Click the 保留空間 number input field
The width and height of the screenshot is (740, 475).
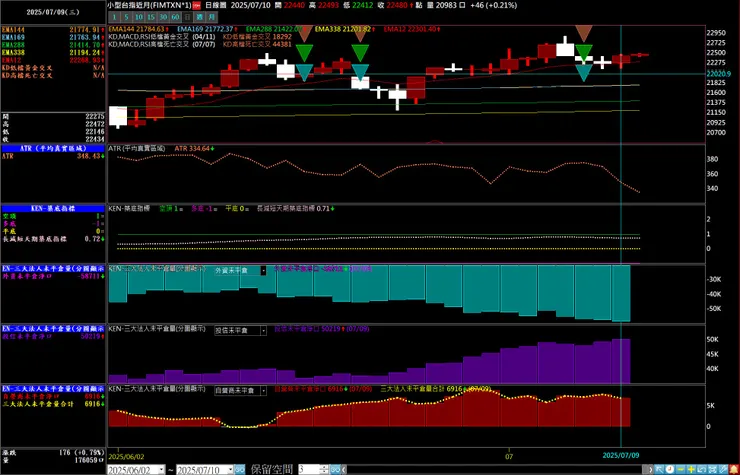(x=309, y=469)
